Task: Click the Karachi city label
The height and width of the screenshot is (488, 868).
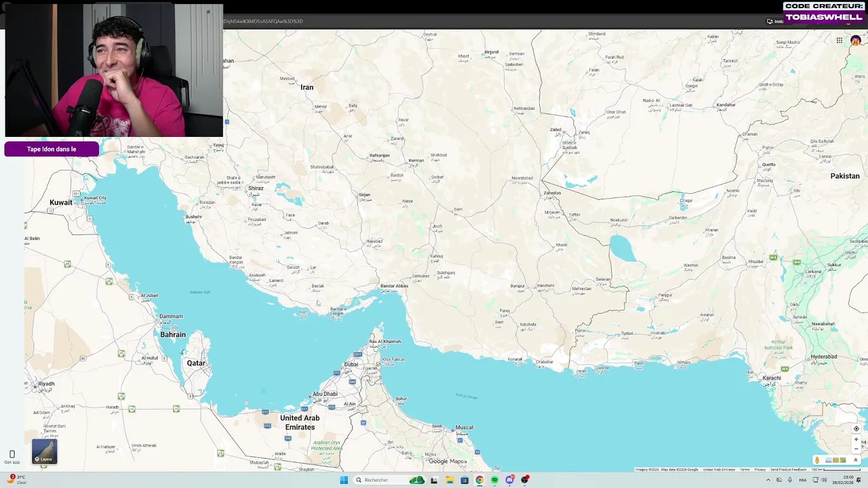Action: 772,378
